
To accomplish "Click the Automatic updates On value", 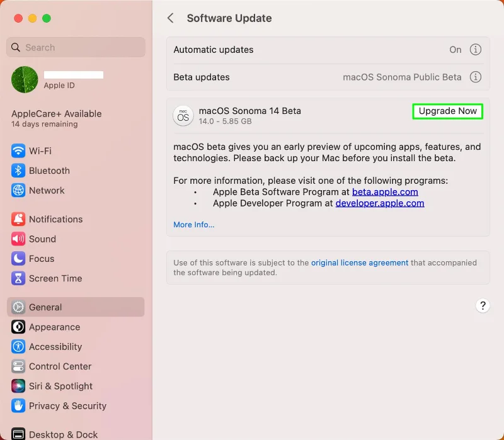I will pyautogui.click(x=455, y=50).
